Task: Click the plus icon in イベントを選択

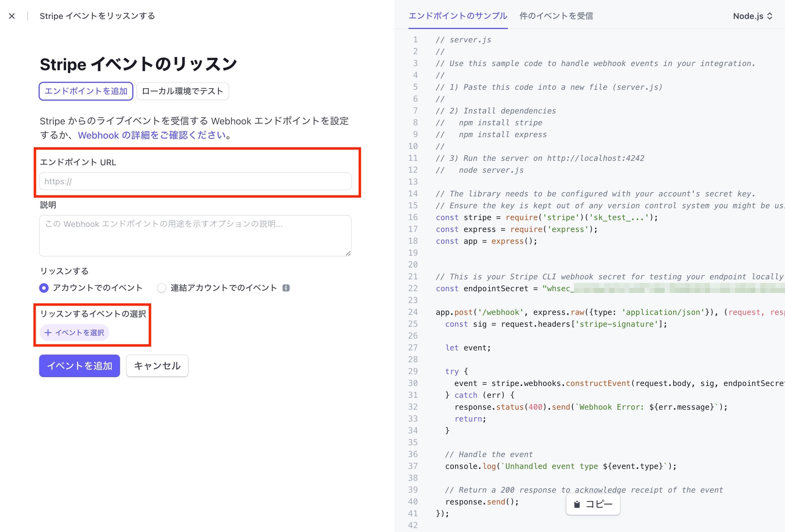Action: [48, 333]
